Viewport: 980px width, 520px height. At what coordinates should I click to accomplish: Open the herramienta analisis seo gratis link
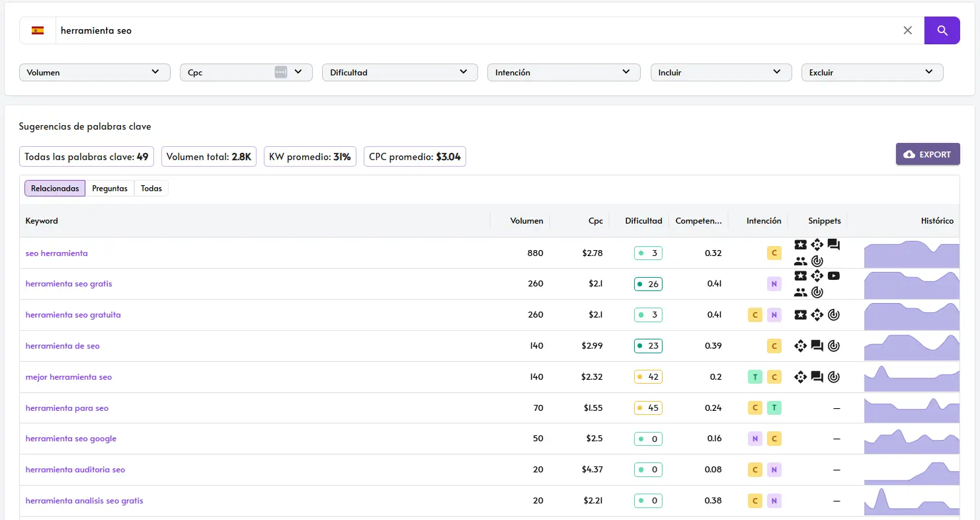click(x=84, y=501)
